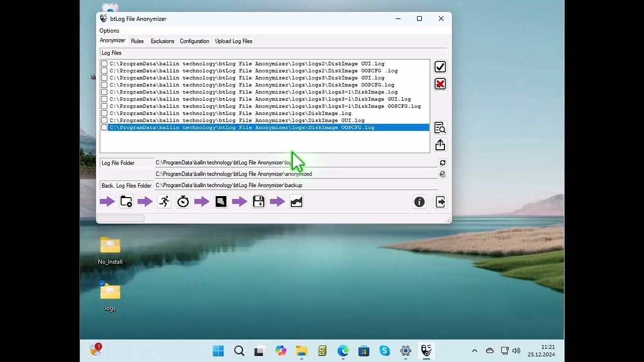
Task: Click the black square anonymize icon
Action: 221,202
